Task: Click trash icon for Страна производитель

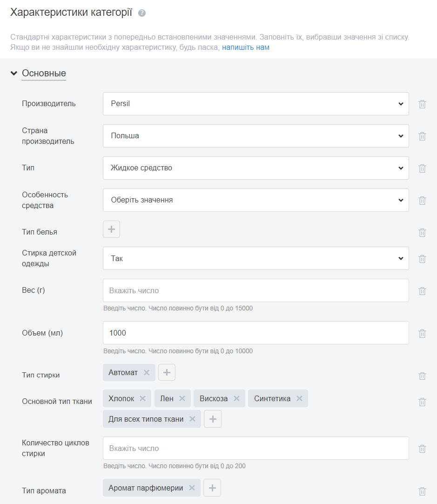Action: click(422, 136)
